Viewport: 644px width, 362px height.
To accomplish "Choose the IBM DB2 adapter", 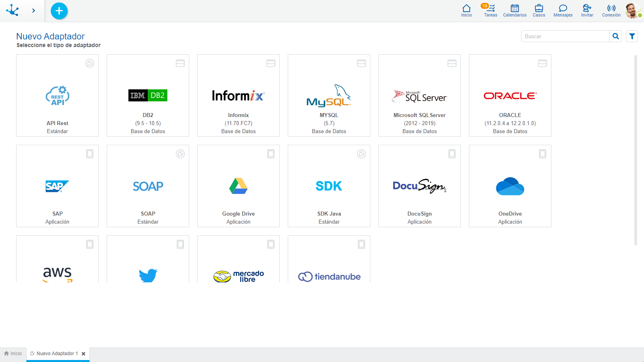I will (x=148, y=95).
